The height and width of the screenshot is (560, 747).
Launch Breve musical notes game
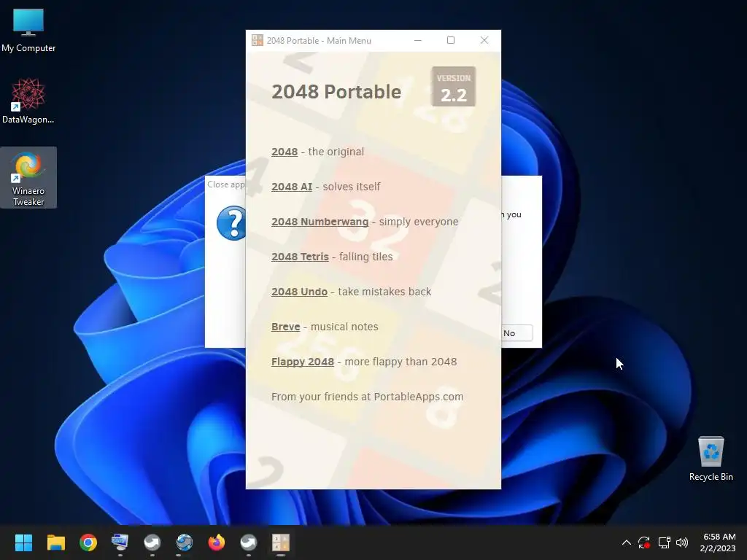(x=285, y=327)
